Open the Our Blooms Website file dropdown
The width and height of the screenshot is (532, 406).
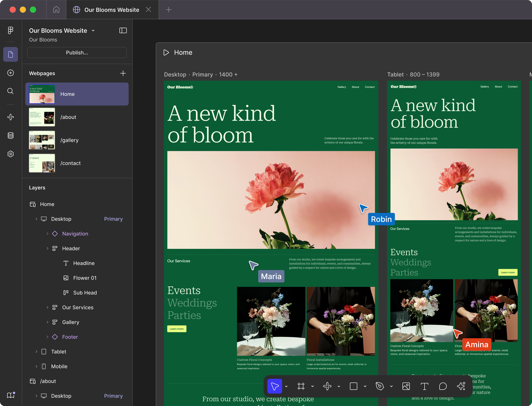tap(93, 31)
